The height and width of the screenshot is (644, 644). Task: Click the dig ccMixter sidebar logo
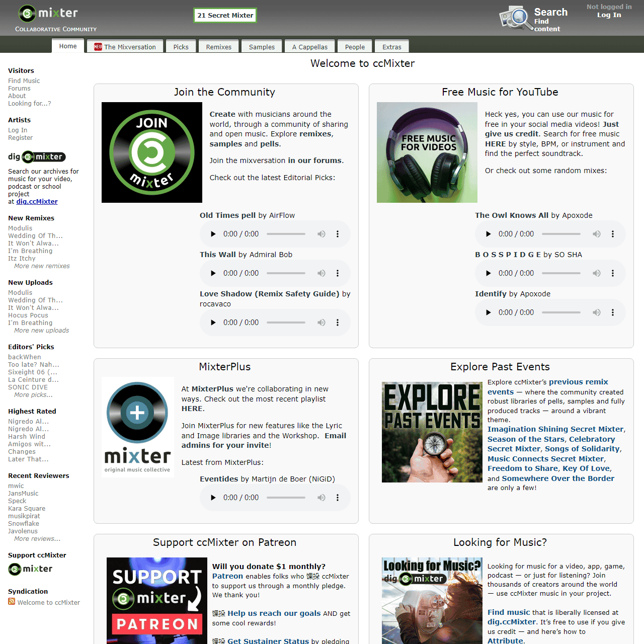click(37, 157)
